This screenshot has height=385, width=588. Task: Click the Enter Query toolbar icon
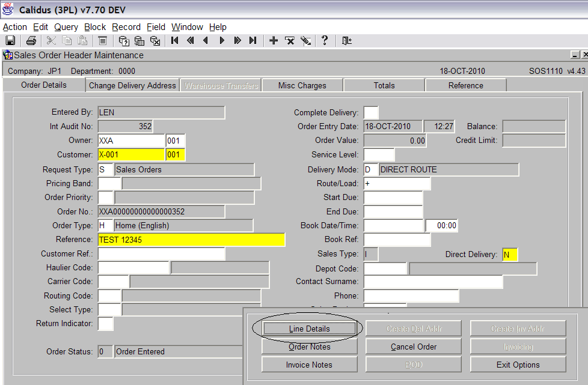pos(124,40)
